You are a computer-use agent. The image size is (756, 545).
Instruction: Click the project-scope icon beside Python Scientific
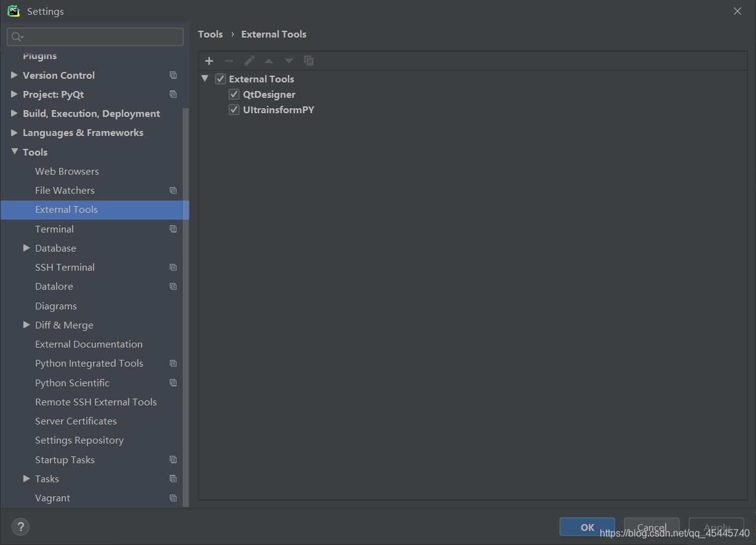[173, 383]
